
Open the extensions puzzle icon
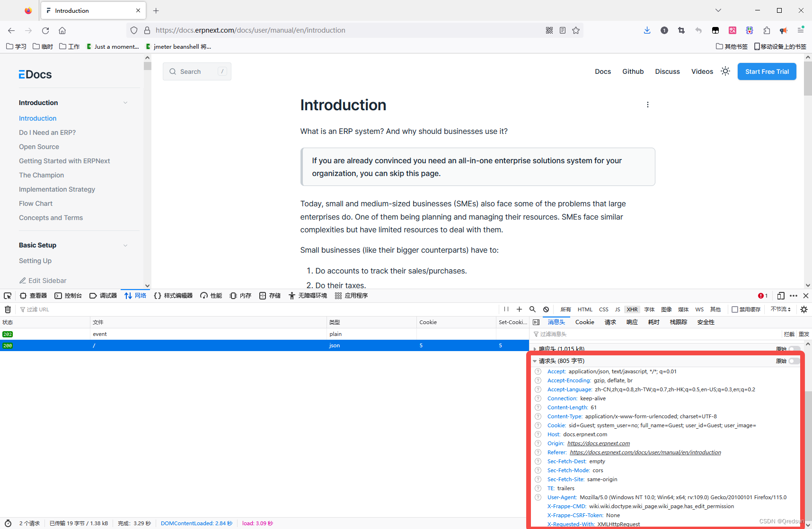coord(767,30)
